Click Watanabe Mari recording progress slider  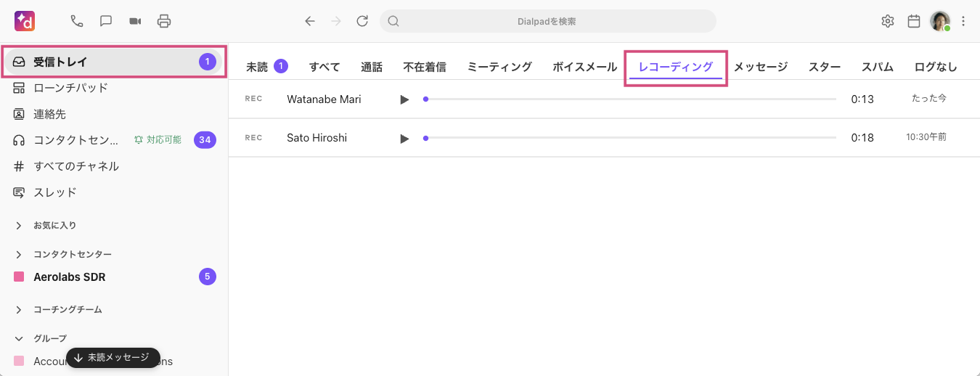(x=630, y=99)
